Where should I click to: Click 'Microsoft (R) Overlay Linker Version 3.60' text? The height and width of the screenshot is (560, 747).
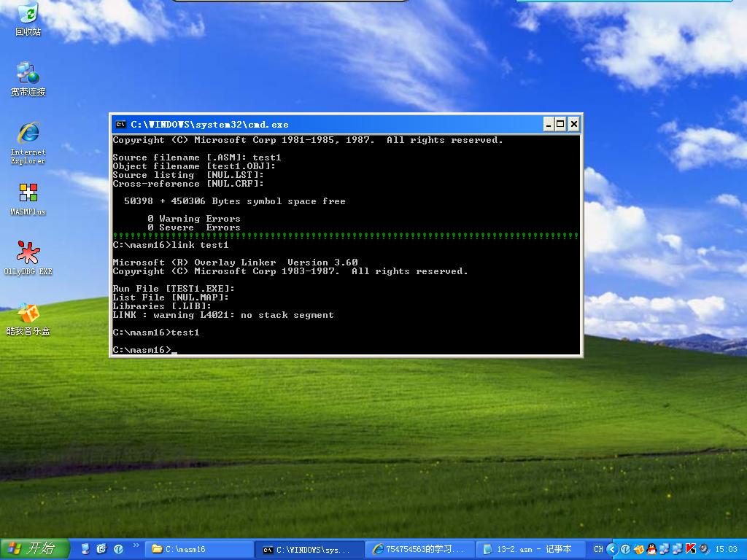[235, 262]
